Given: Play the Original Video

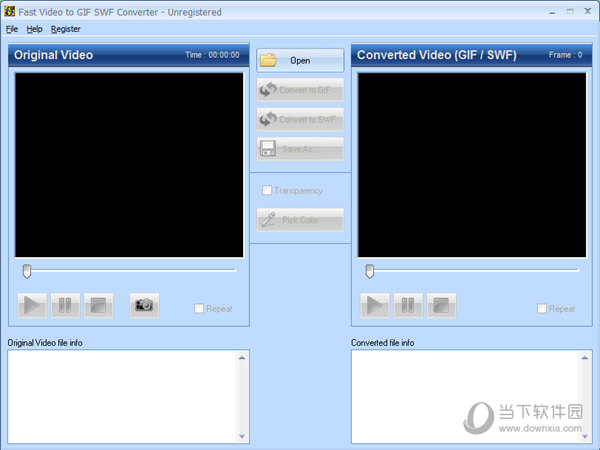Looking at the screenshot, I should point(32,305).
